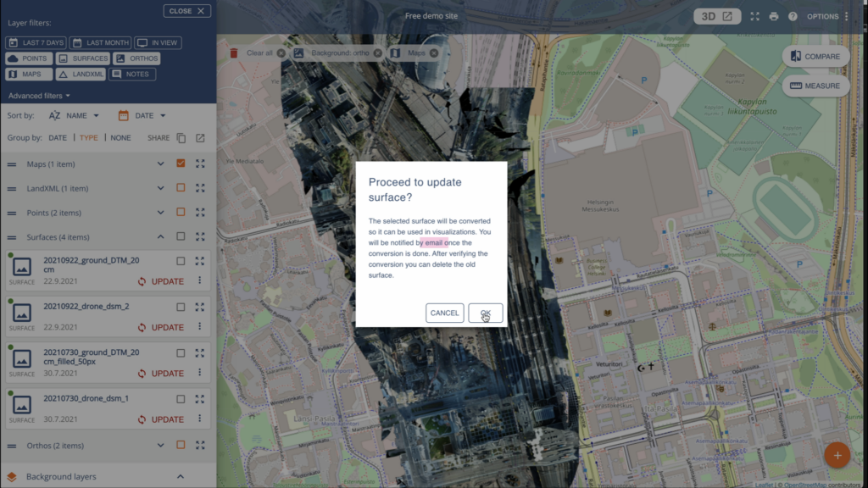Screen dimensions: 868x488
Task: Remove the Maps chip
Action: (434, 53)
